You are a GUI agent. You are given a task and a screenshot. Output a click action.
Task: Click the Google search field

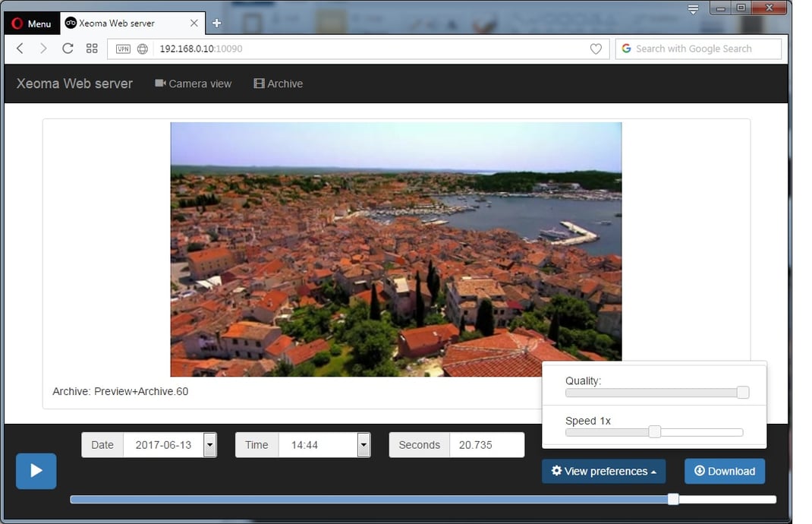coord(698,49)
